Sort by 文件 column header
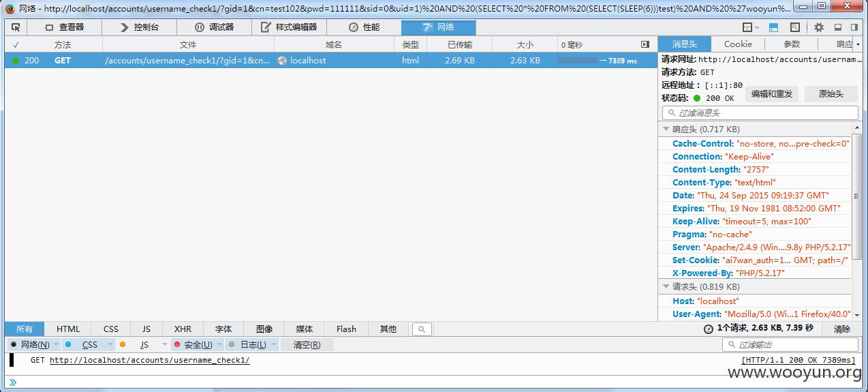868x392 pixels. click(188, 44)
